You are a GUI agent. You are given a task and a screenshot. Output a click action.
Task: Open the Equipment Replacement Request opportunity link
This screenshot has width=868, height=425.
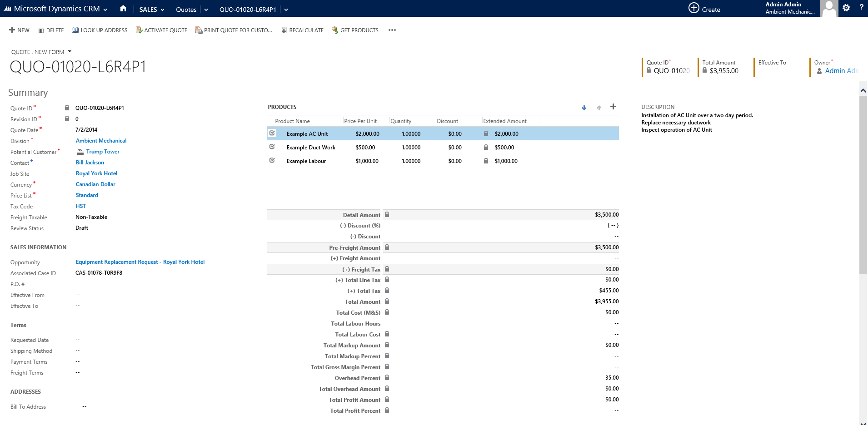140,262
